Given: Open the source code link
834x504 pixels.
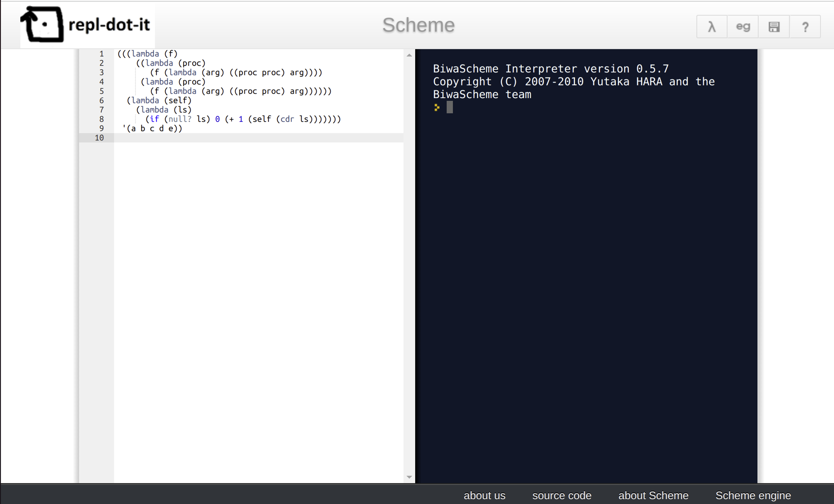Looking at the screenshot, I should click(x=562, y=495).
